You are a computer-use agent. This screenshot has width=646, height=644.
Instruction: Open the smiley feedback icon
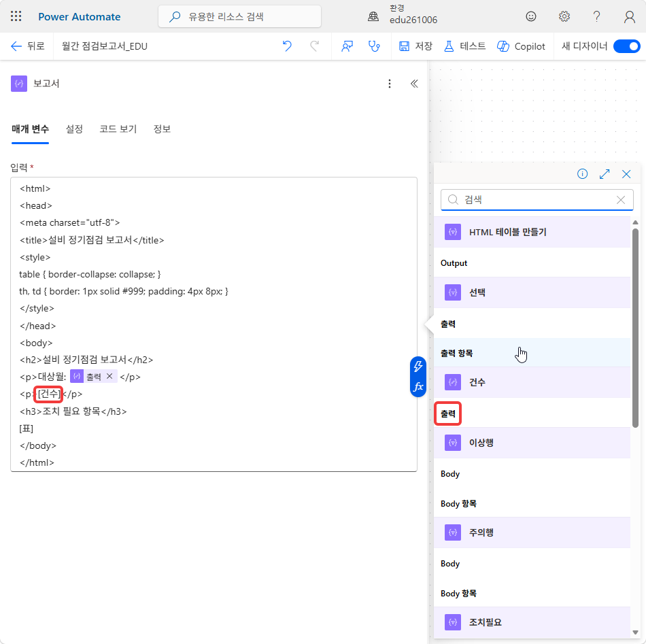tap(531, 16)
